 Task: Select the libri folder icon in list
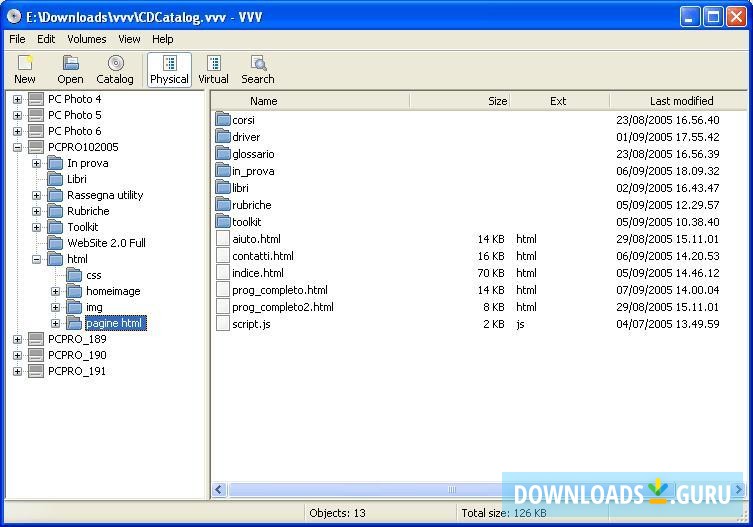point(223,187)
